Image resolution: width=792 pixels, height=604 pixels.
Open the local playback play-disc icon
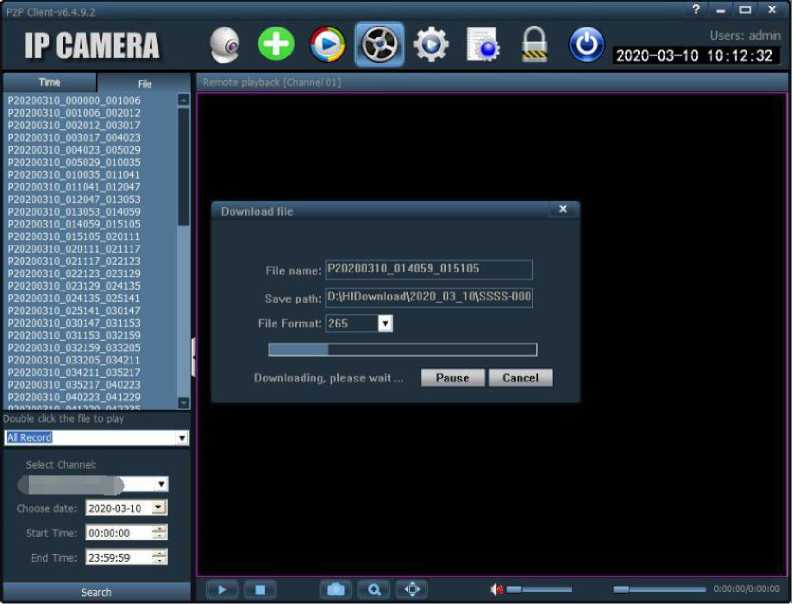click(327, 45)
